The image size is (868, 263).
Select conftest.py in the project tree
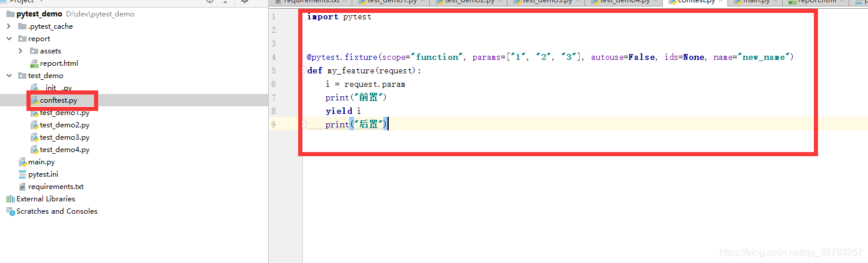58,100
